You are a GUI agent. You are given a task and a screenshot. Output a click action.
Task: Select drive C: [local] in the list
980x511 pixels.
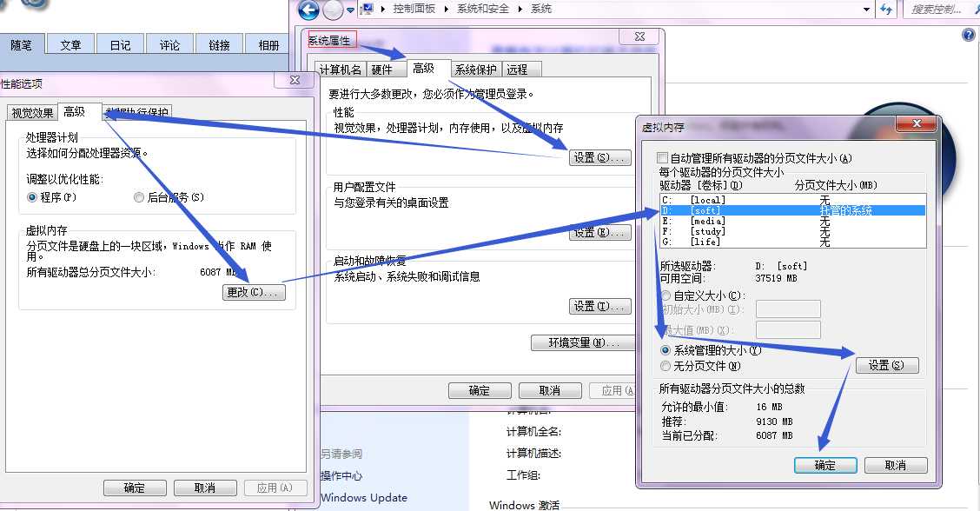click(x=792, y=200)
